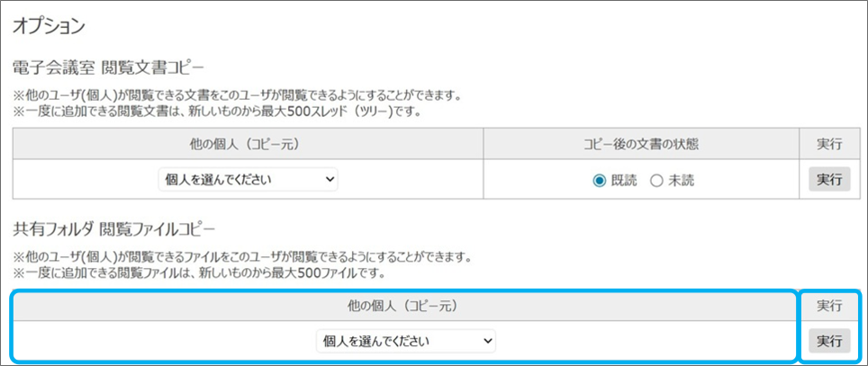Open the 個人を選んでください dropdown under 電子会議室
This screenshot has height=366, width=868.
248,180
